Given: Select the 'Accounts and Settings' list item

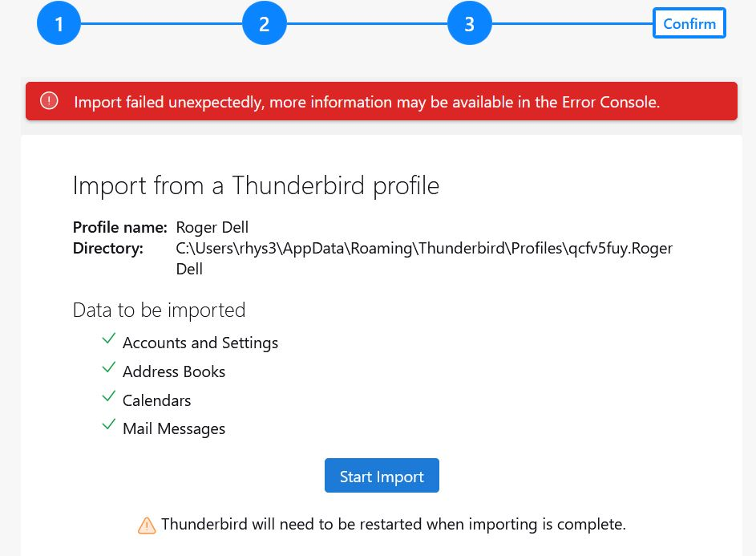Looking at the screenshot, I should pyautogui.click(x=200, y=343).
